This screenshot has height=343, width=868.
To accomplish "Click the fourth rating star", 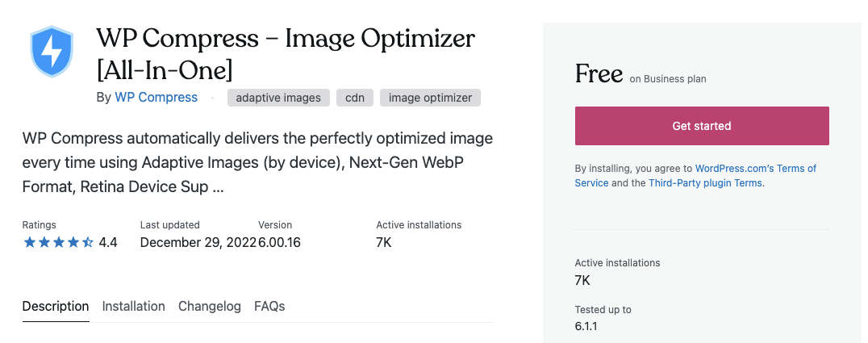I will (73, 242).
